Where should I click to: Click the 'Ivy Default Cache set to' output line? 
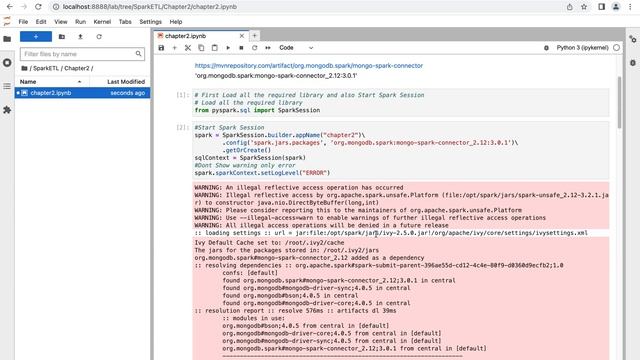pyautogui.click(x=269, y=243)
